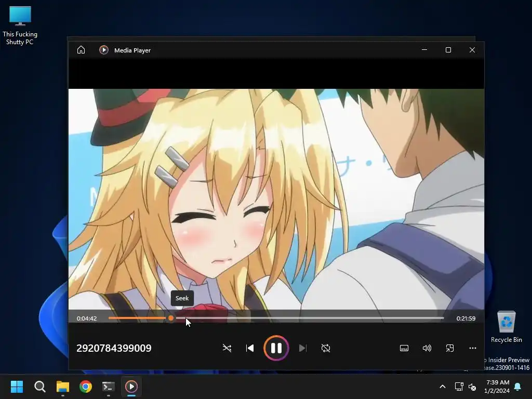Skip to the previous track
The image size is (532, 399).
pyautogui.click(x=250, y=348)
